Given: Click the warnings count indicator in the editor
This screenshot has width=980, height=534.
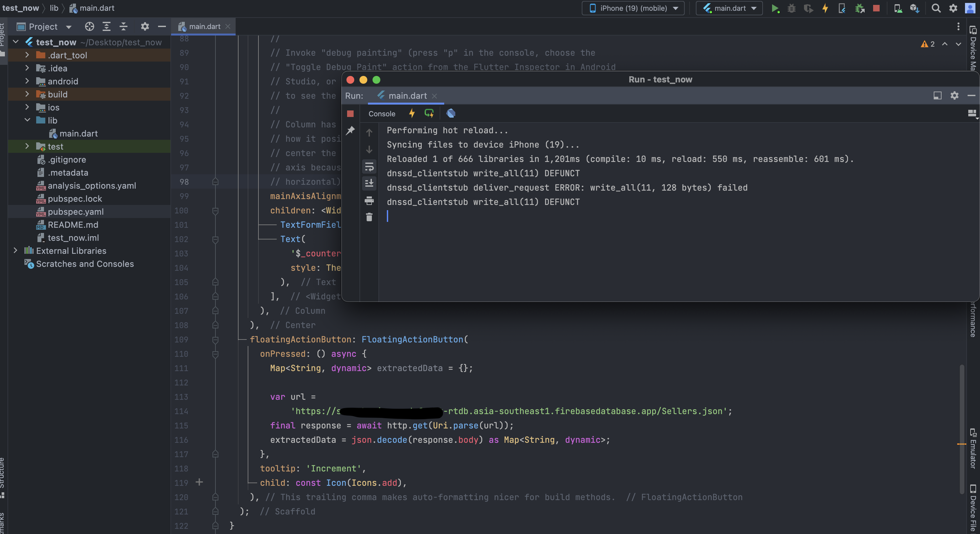Looking at the screenshot, I should (928, 44).
